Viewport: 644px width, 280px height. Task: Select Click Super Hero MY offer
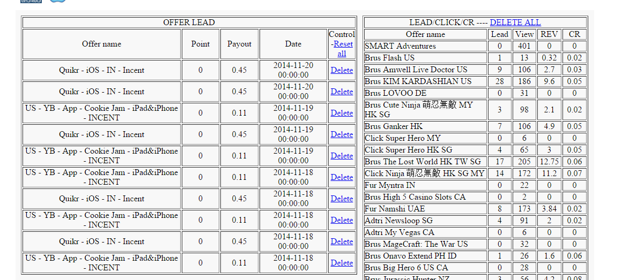click(403, 138)
